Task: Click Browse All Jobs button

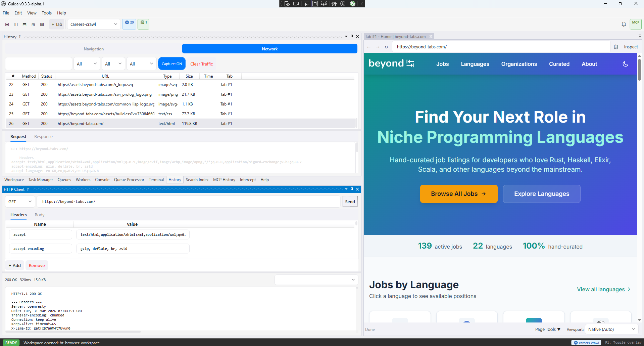Action: 459,194
